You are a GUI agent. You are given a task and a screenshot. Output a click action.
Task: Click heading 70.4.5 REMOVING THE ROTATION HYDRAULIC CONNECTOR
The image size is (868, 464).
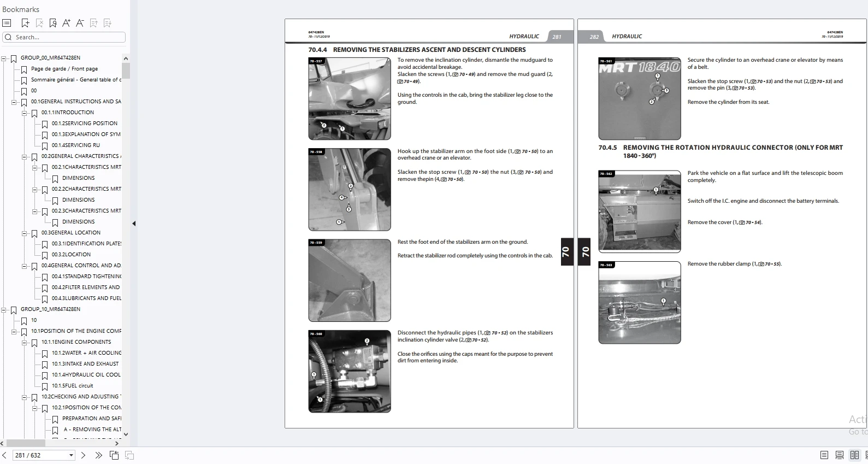721,151
